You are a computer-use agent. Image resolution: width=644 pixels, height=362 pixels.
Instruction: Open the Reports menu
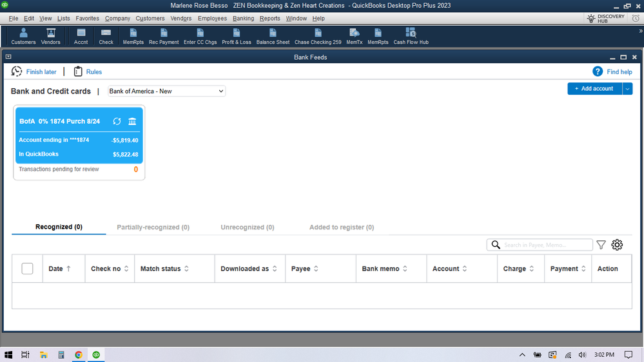269,19
